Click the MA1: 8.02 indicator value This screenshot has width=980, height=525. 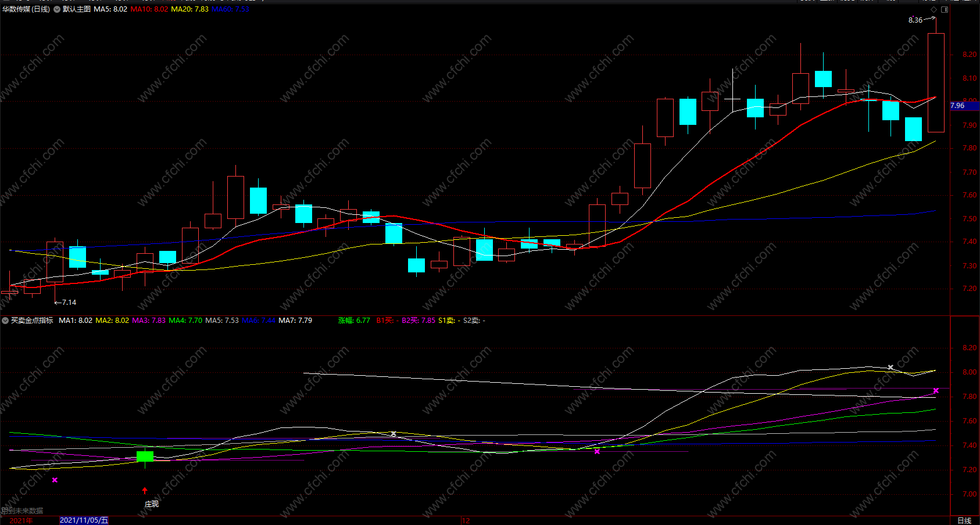coord(76,321)
